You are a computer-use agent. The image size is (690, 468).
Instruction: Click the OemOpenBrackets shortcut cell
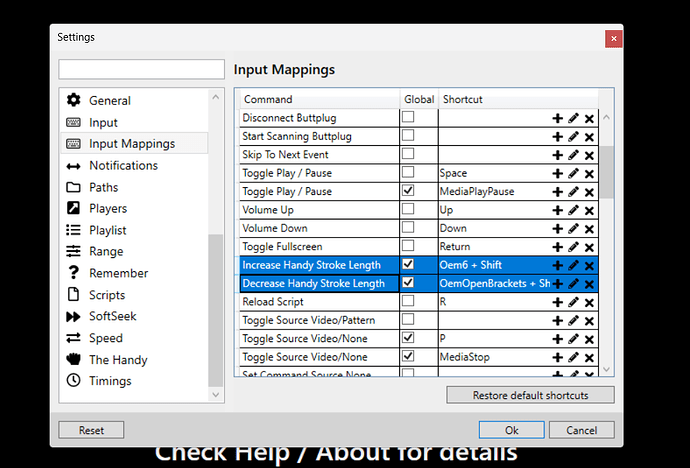point(494,284)
